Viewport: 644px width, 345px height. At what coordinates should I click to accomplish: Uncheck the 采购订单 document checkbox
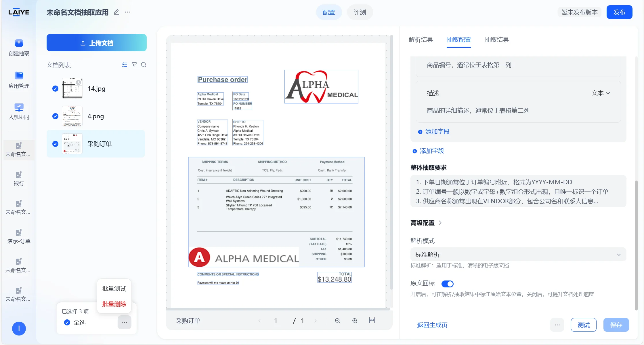(55, 144)
